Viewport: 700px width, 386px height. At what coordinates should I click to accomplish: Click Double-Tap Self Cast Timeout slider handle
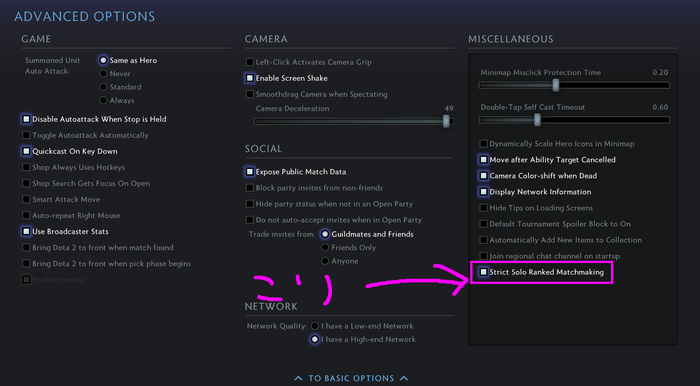(538, 120)
